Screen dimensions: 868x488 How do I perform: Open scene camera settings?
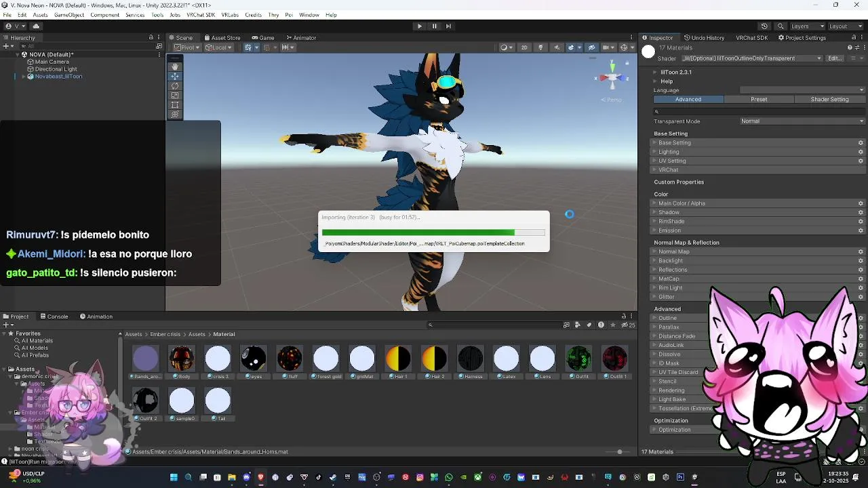(608, 47)
